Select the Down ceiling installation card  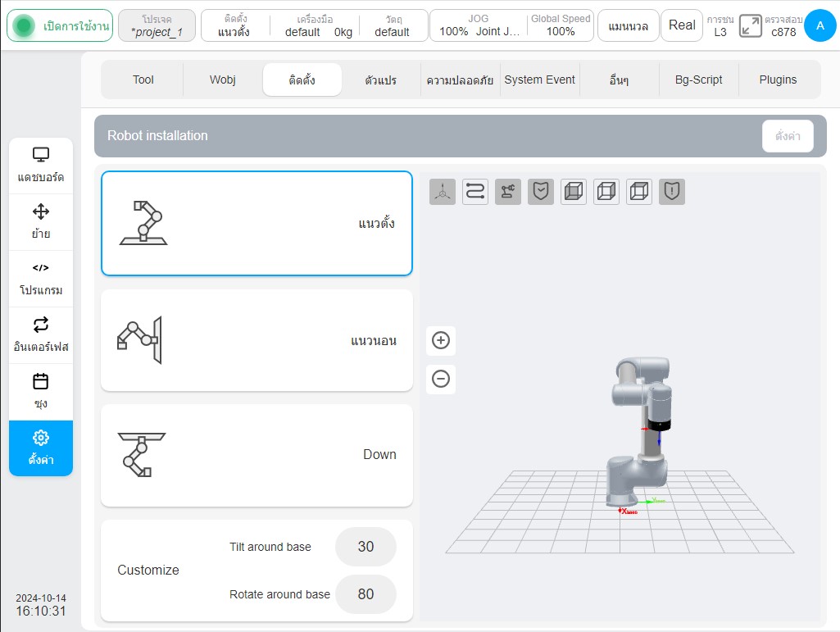[257, 455]
